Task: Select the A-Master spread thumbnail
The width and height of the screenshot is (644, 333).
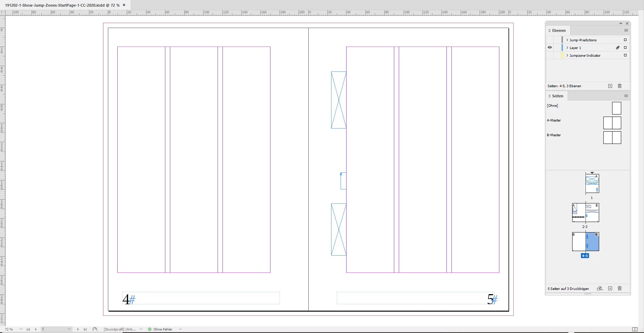Action: [612, 123]
